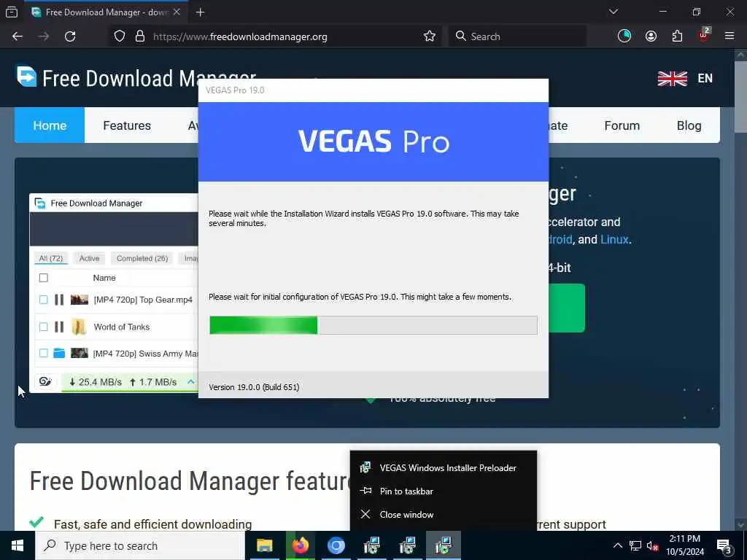Open the Firefox account icon
747x560 pixels.
[651, 36]
